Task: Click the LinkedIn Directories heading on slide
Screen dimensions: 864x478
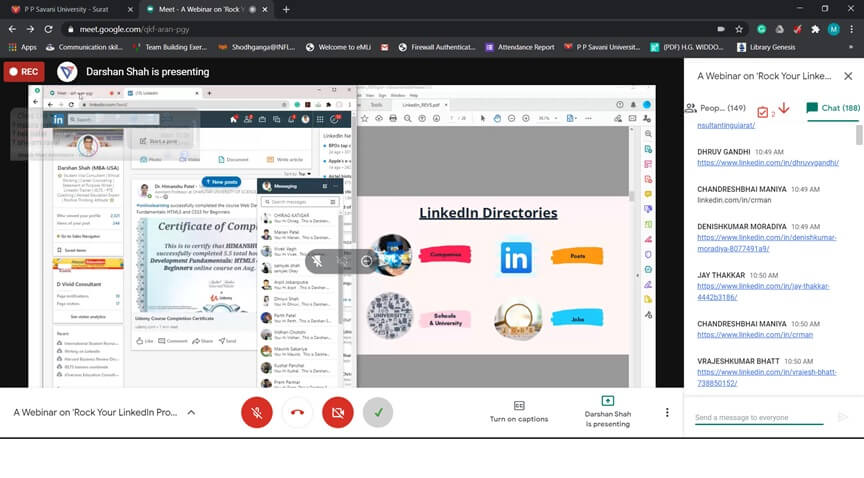Action: [488, 213]
